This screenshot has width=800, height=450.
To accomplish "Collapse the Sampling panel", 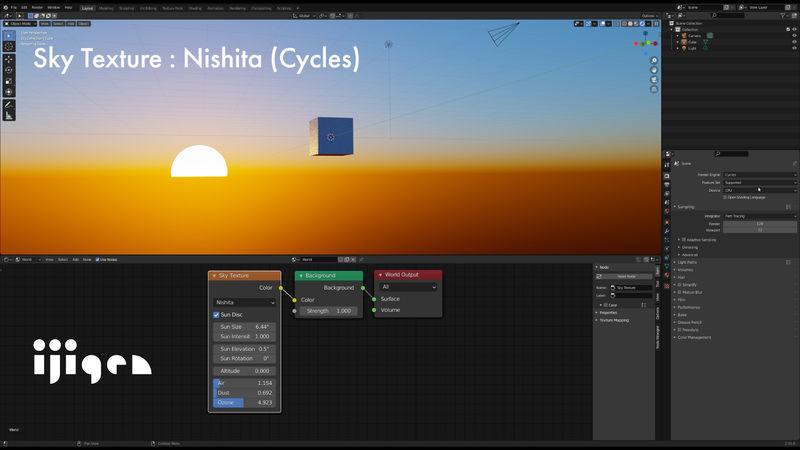I will click(x=685, y=207).
